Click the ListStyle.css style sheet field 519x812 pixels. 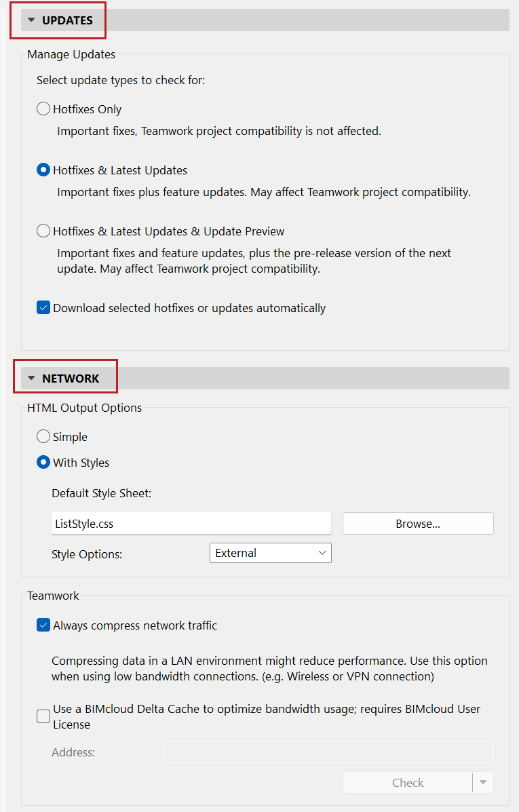point(191,524)
